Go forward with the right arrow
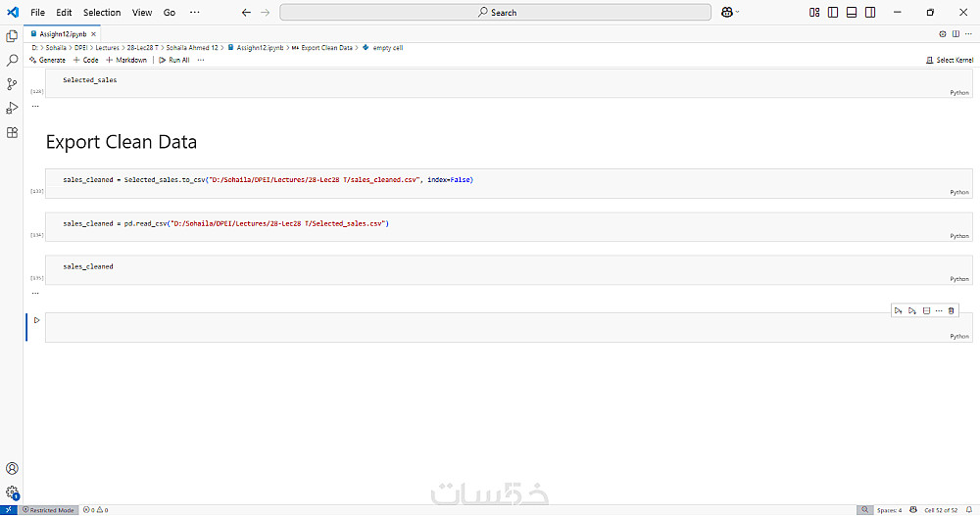The image size is (980, 516). [x=265, y=12]
